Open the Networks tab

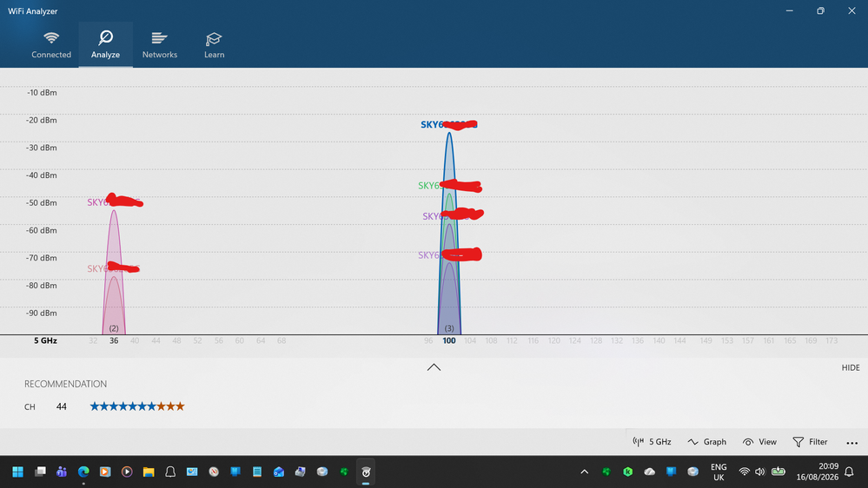coord(159,45)
